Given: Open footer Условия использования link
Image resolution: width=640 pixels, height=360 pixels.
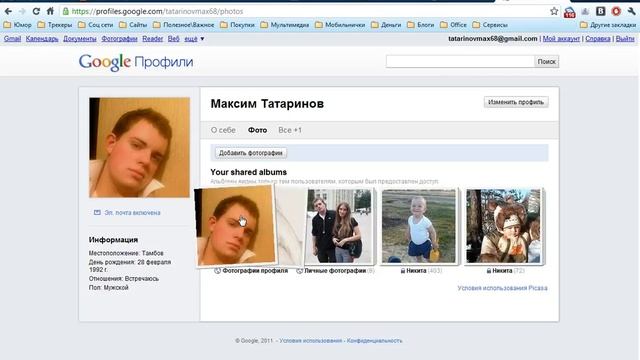Looking at the screenshot, I should [x=311, y=340].
